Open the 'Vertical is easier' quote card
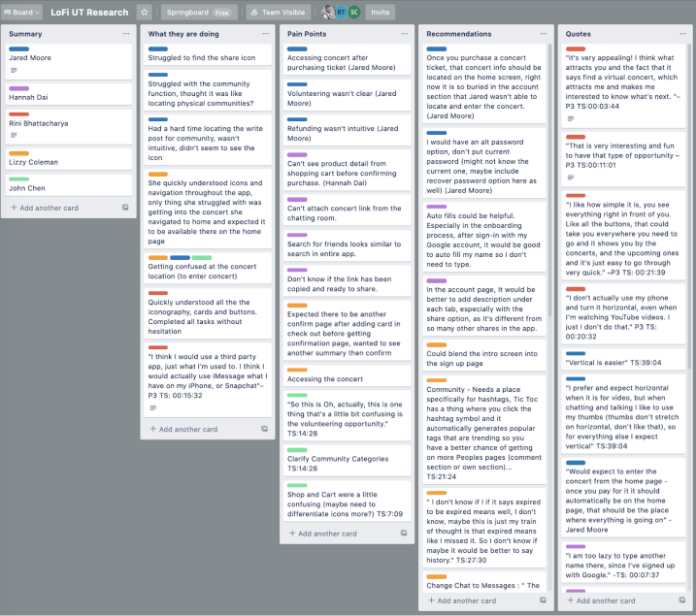This screenshot has width=696, height=616. click(623, 359)
